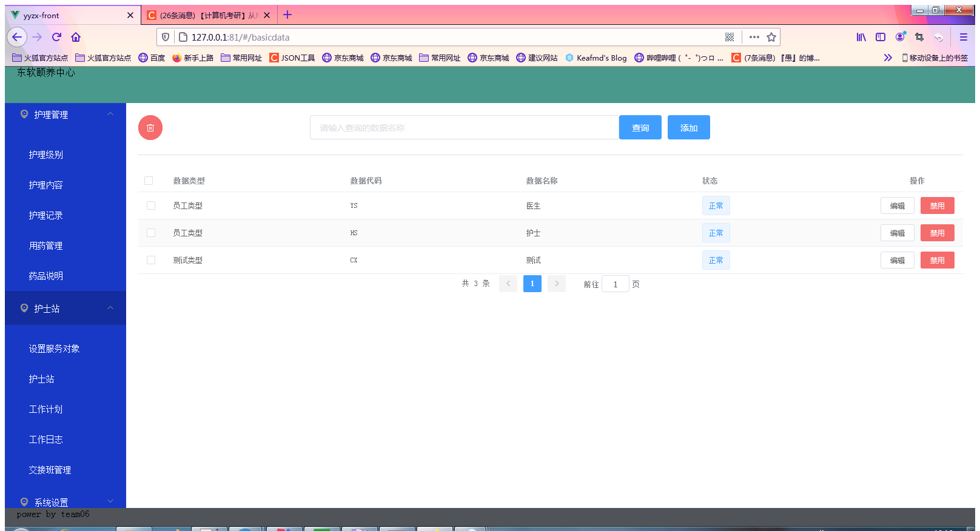
Task: Disable the 测试 row with 禁用
Action: (938, 260)
